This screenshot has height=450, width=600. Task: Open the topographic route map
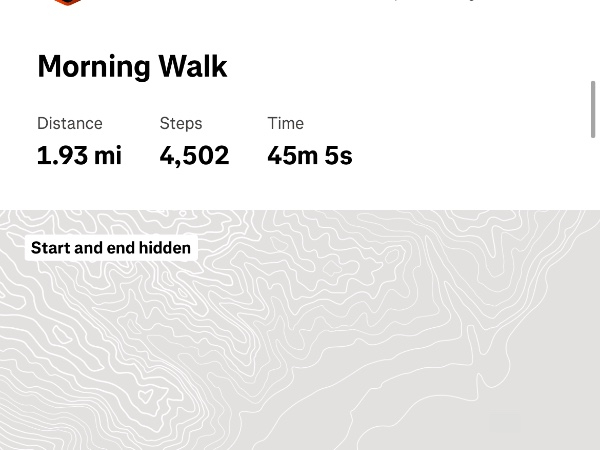[x=300, y=340]
